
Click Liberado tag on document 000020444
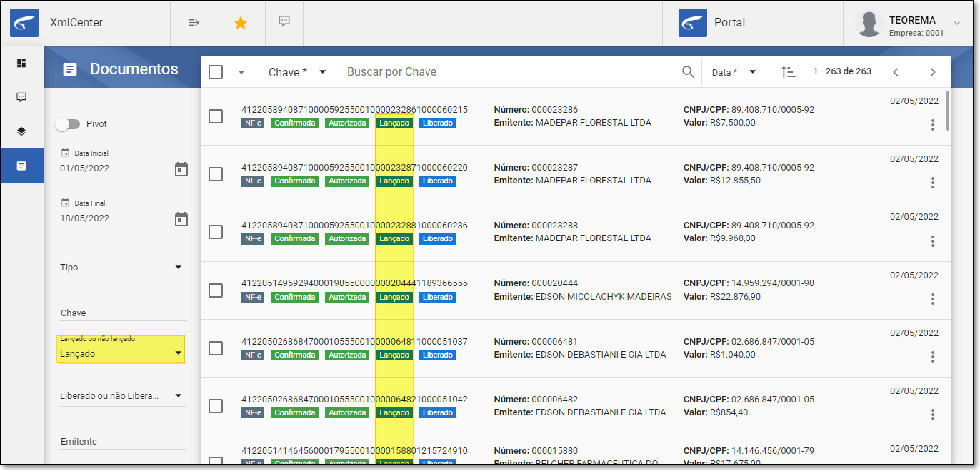[x=438, y=297]
